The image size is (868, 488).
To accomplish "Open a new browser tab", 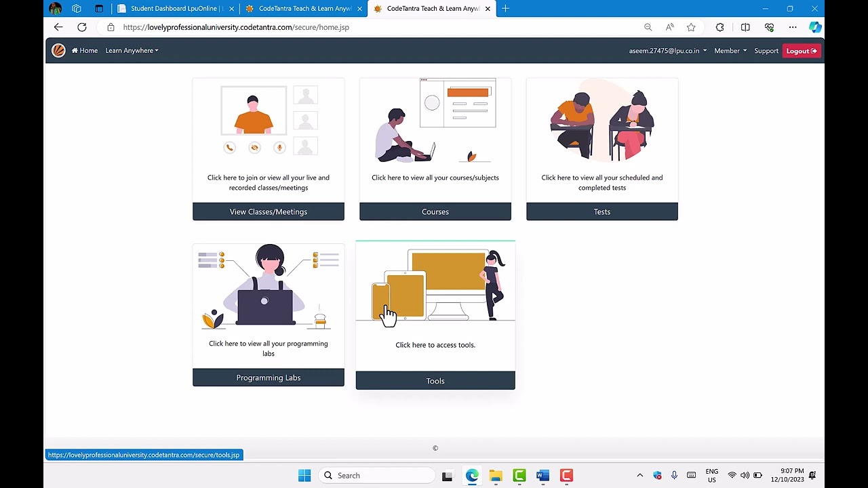I will pos(505,9).
